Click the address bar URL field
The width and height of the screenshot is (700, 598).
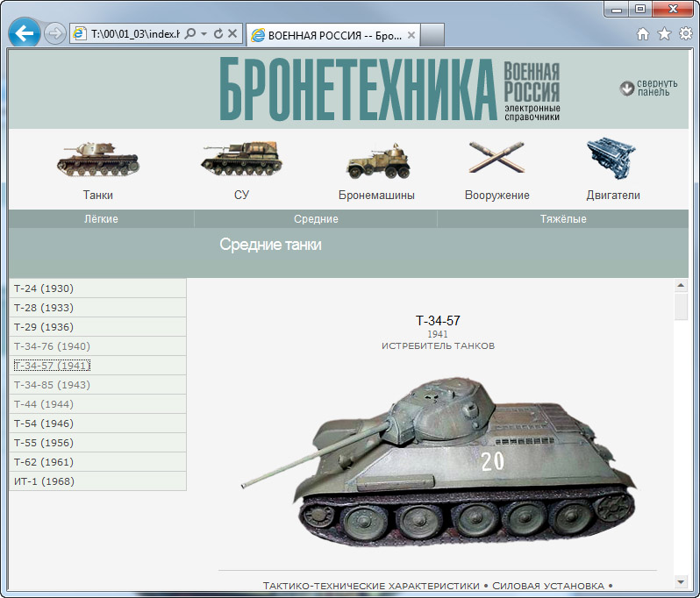[135, 34]
